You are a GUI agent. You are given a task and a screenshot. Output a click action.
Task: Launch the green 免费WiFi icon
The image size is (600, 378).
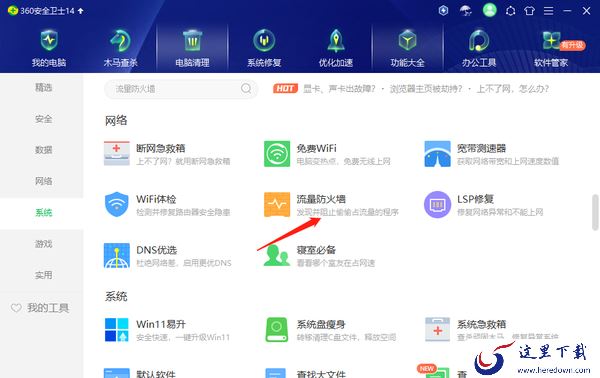tap(277, 153)
